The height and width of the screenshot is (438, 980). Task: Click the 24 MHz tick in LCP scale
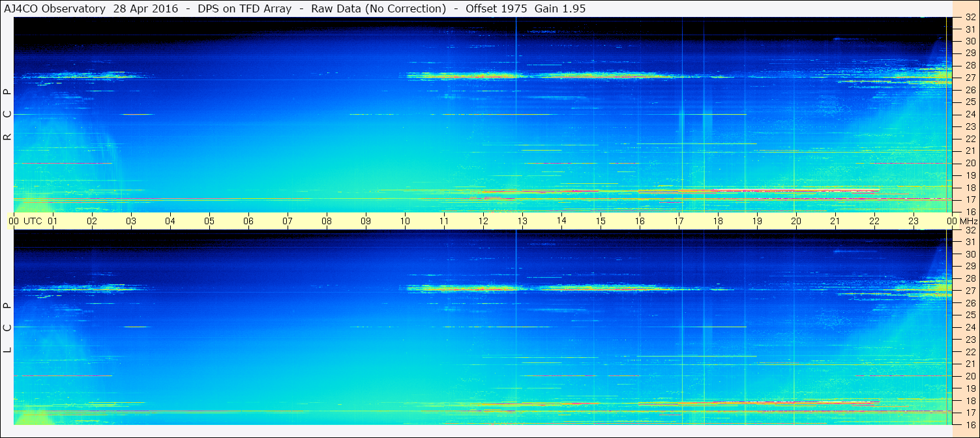coord(970,327)
